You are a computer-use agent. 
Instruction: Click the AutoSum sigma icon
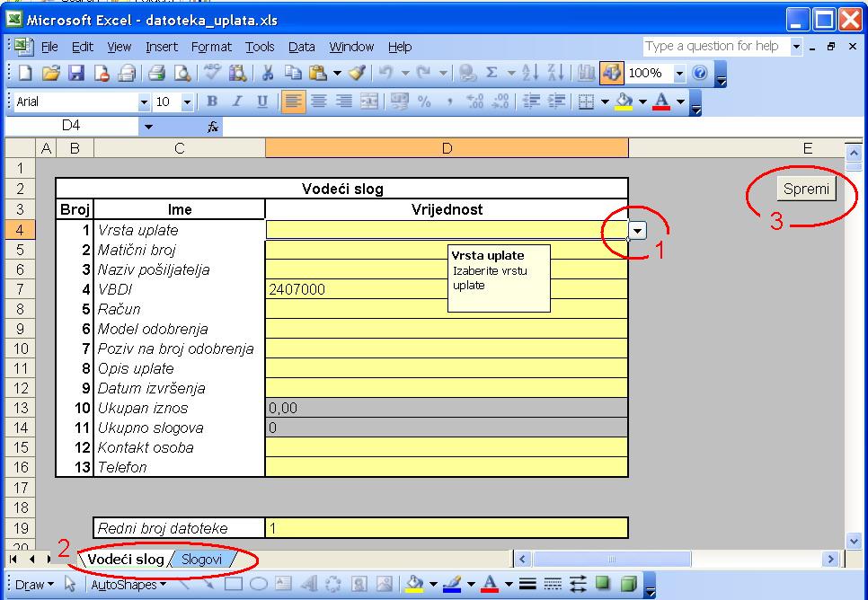point(492,74)
